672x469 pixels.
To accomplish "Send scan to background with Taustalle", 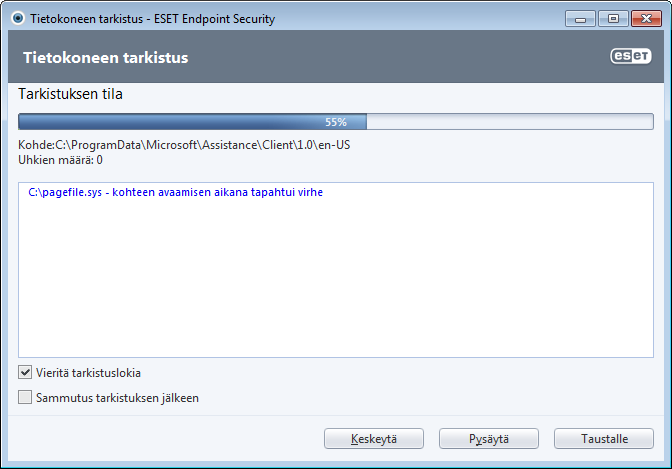I will coord(604,439).
